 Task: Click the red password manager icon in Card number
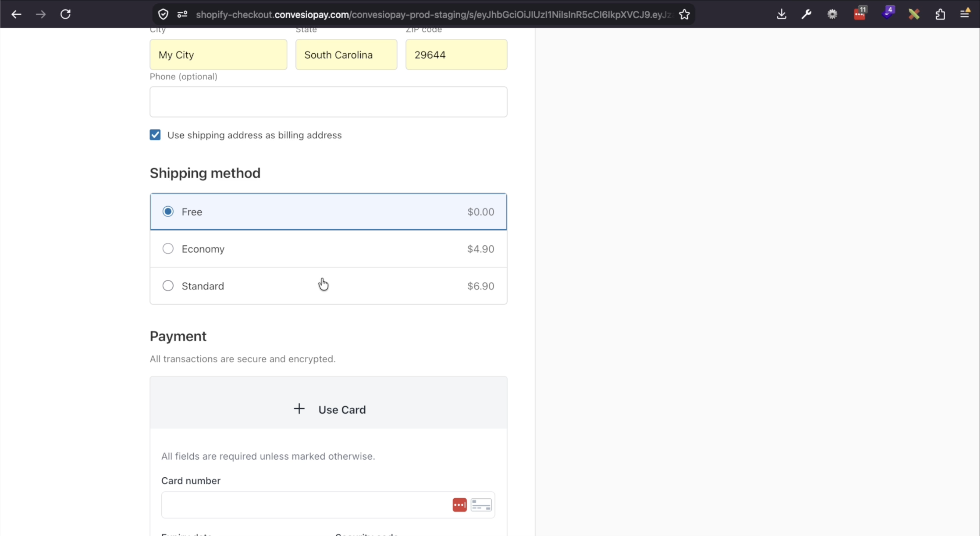coord(460,505)
